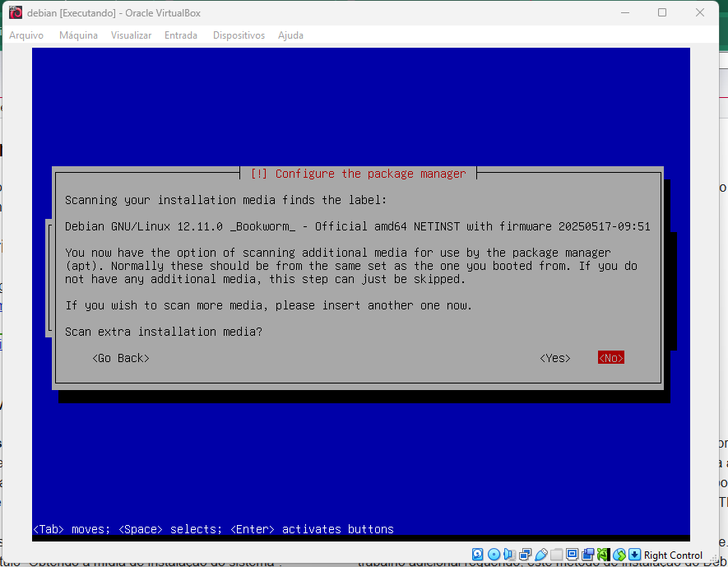Screen dimensions: 728x567
Task: Open the Ajuda menu
Action: 290,35
